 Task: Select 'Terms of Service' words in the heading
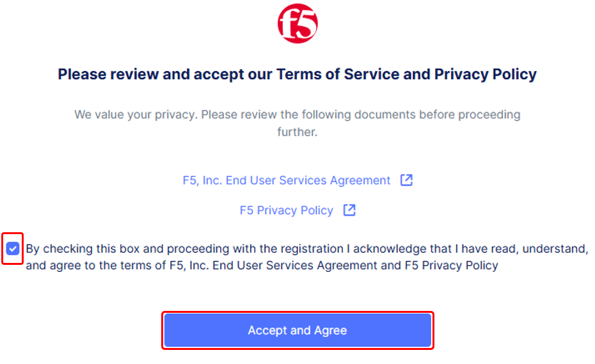(x=338, y=74)
